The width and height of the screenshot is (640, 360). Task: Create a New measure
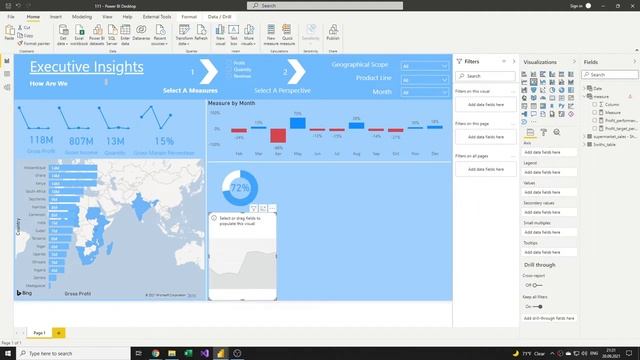[x=271, y=34]
